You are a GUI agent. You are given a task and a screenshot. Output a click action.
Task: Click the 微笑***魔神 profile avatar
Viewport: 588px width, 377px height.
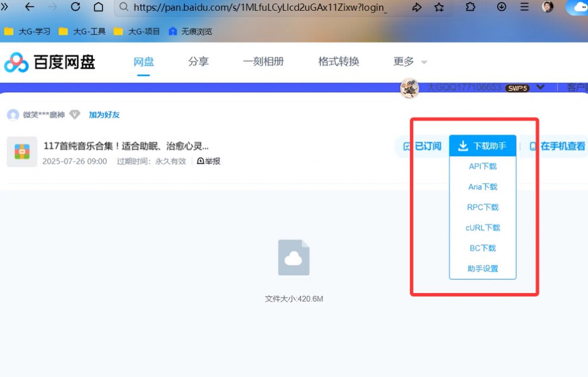(13, 114)
